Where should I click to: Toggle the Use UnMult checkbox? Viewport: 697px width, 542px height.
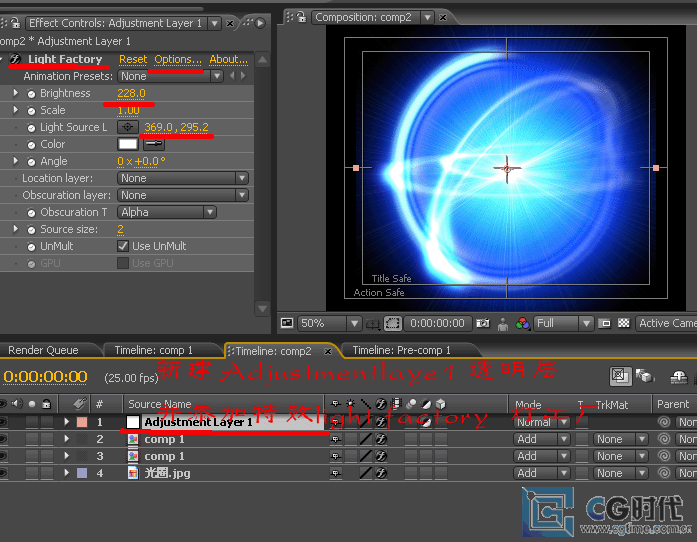[123, 246]
